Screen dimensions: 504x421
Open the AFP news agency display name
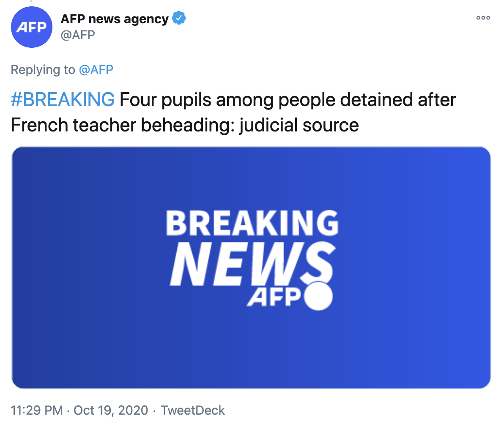tap(115, 19)
